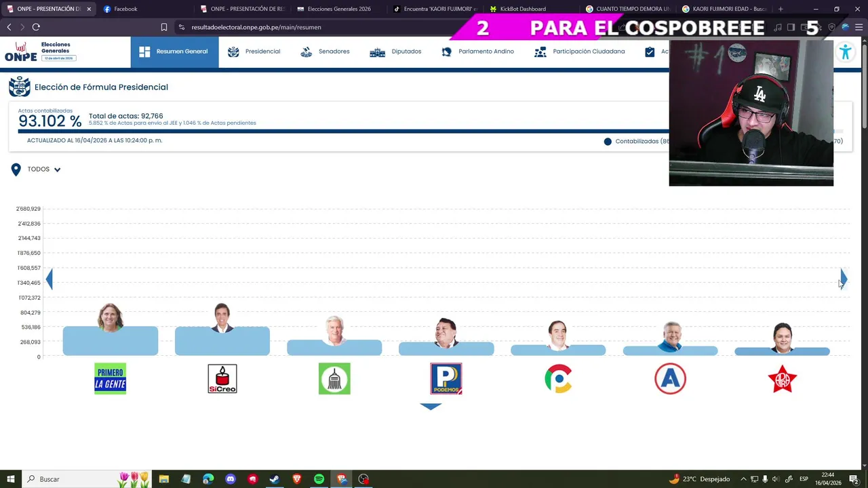
Task: Click the Primero La Gente candidate photo
Action: [111, 317]
